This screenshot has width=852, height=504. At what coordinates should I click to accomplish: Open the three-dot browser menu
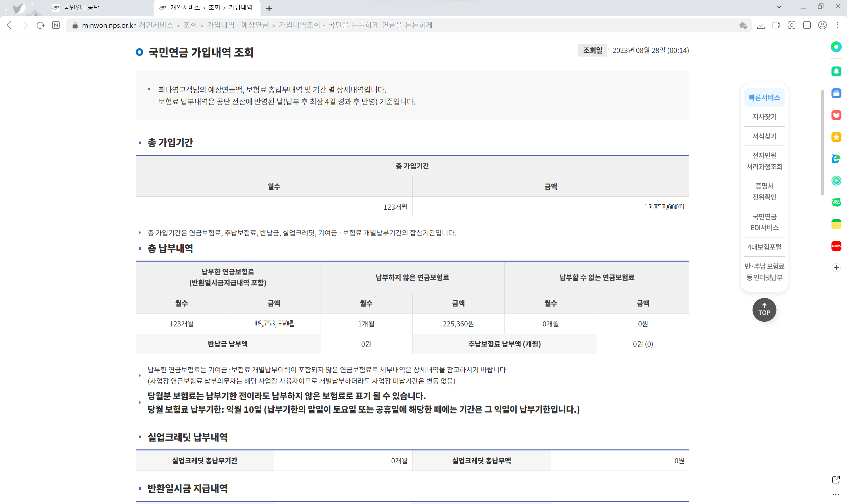838,25
